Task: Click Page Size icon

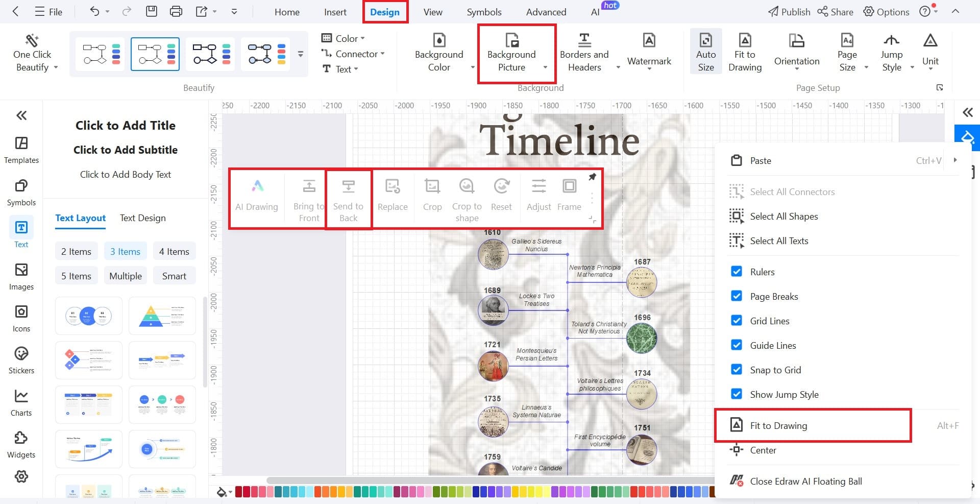Action: tap(847, 40)
